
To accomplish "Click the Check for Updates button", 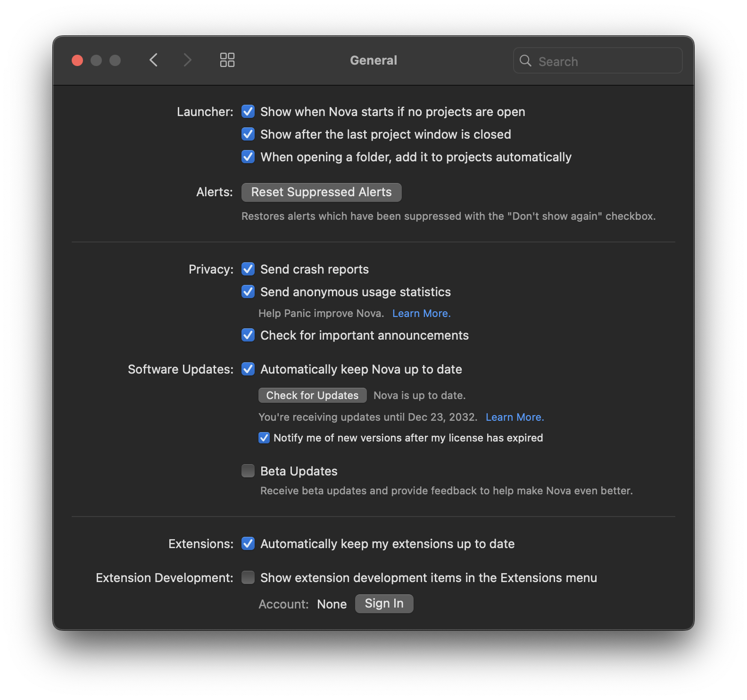I will click(312, 395).
